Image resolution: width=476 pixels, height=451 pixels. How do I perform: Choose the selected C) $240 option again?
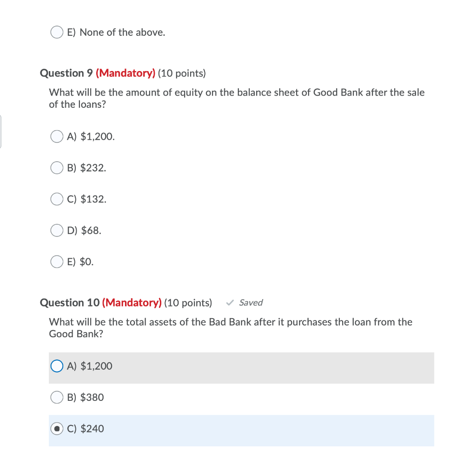click(56, 428)
